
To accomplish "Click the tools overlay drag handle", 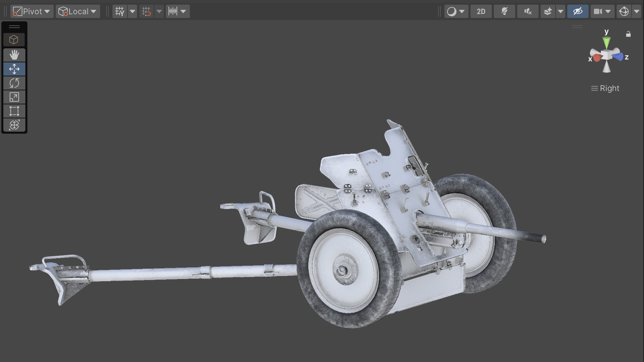I will (x=14, y=27).
